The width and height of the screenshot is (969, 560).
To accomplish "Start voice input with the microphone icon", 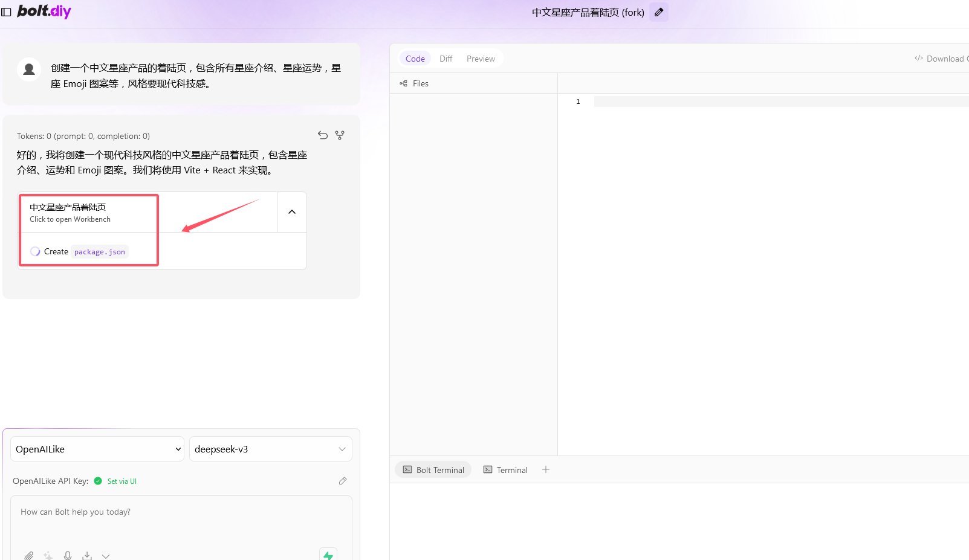I will pyautogui.click(x=68, y=556).
